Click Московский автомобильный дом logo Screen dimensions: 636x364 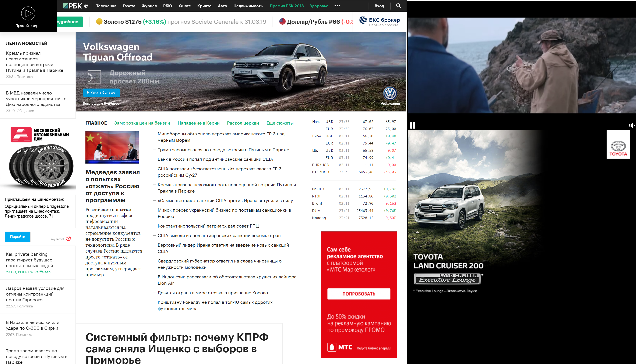pyautogui.click(x=39, y=135)
